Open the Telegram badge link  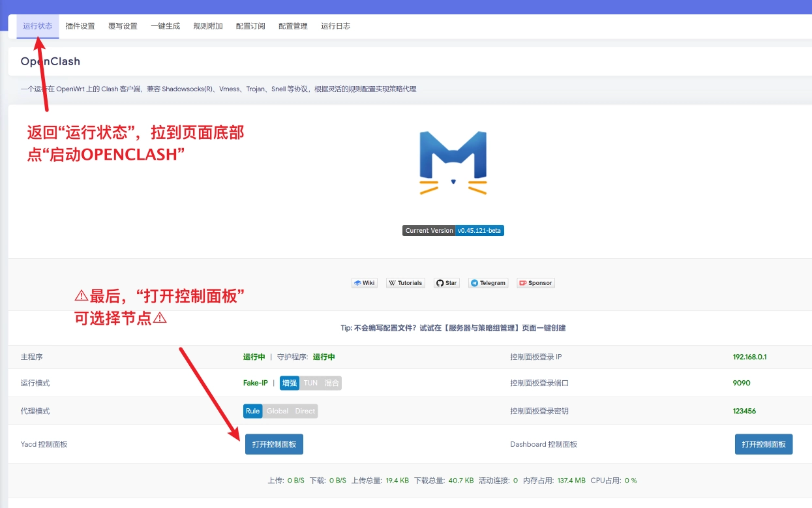click(488, 283)
